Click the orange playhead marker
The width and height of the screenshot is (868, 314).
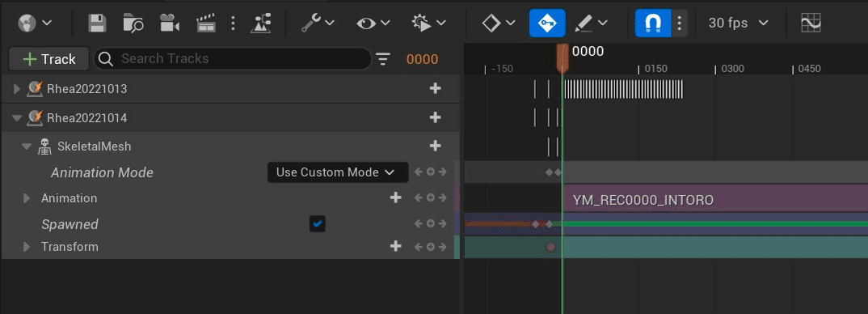pos(563,58)
